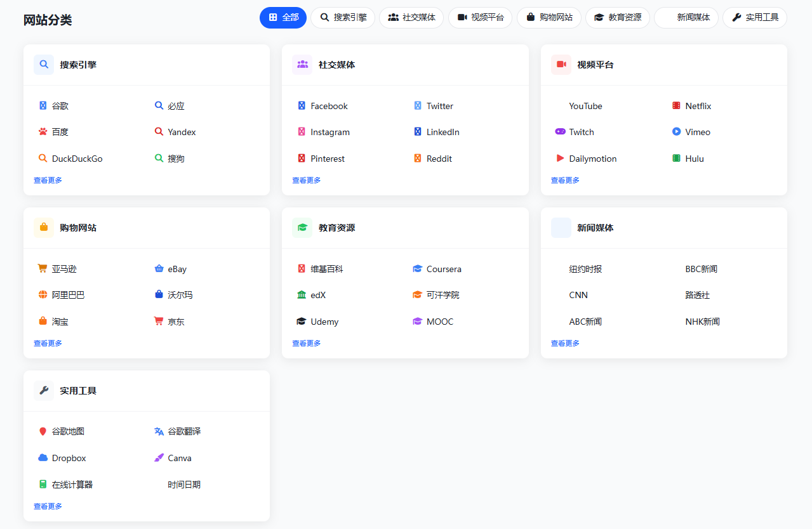Switch to the 全部 filter tab
This screenshot has height=529, width=812.
point(283,18)
